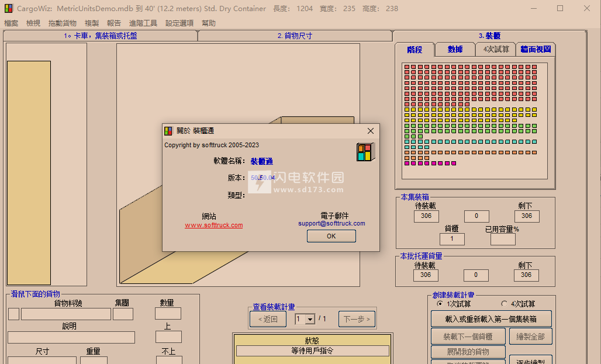Select step 2 貨物尺寸 header
This screenshot has height=364, width=601.
(295, 36)
